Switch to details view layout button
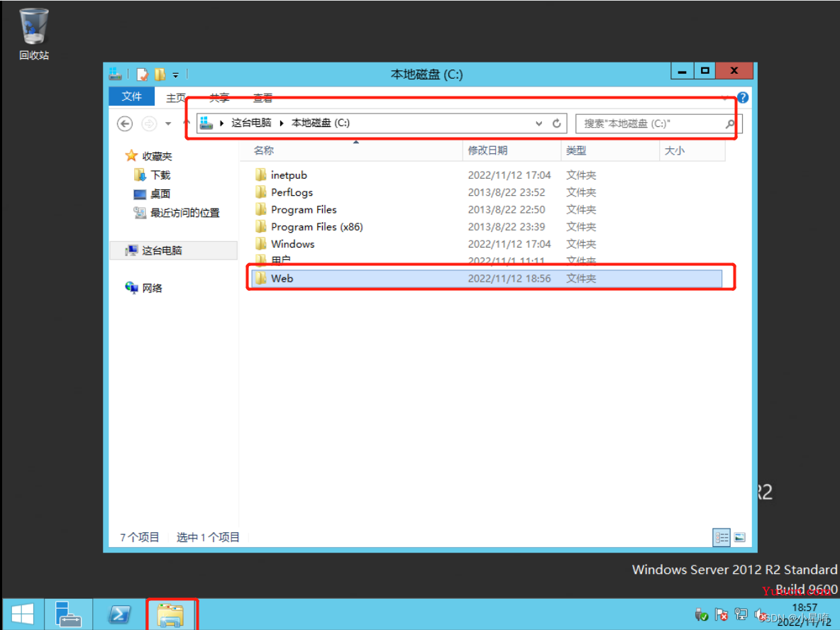Screen dimensions: 840x630 pyautogui.click(x=722, y=537)
